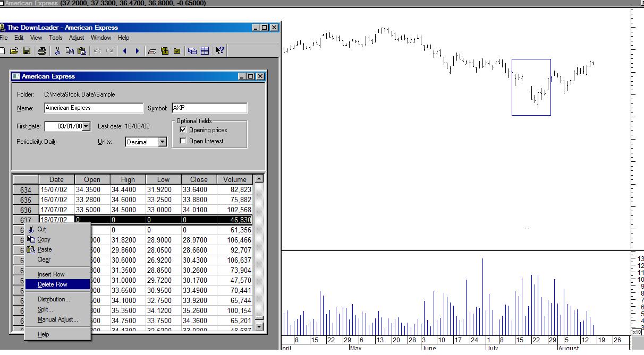Go to previous security with left arrow
The image size is (644, 355).
125,51
